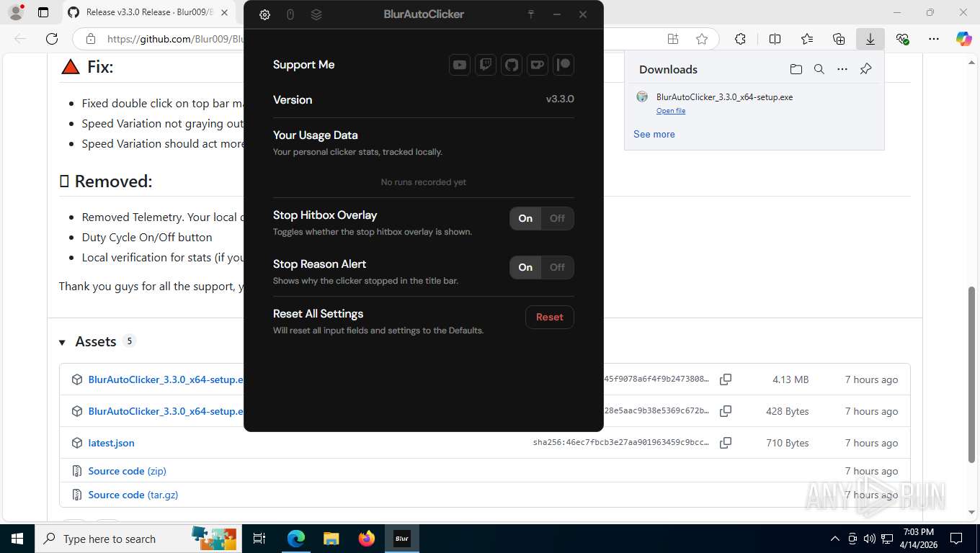Select the Release v3.3.0 browser tab
980x553 pixels.
[148, 12]
